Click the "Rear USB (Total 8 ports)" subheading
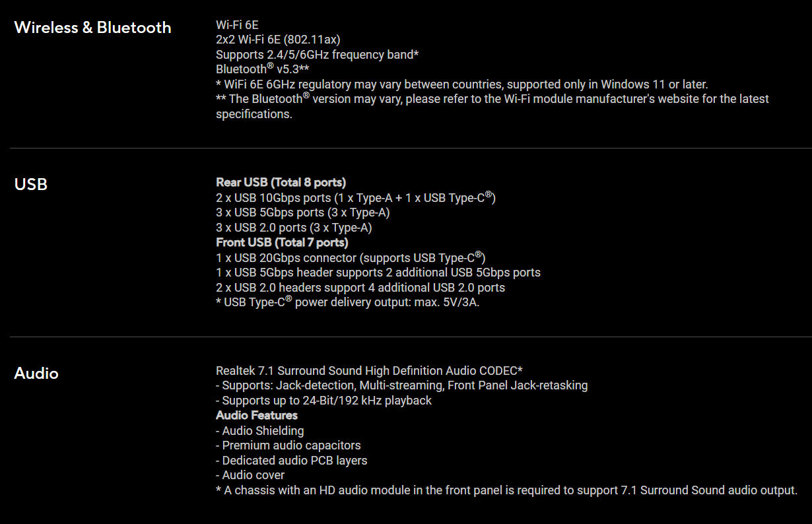Screen dimensions: 812x524 [x=281, y=182]
